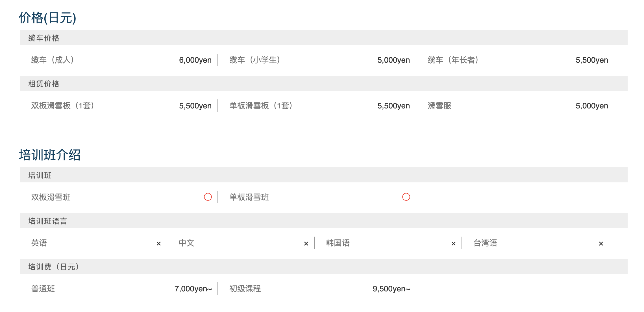Click the 滑雪服 label
This screenshot has width=644, height=312.
(440, 106)
